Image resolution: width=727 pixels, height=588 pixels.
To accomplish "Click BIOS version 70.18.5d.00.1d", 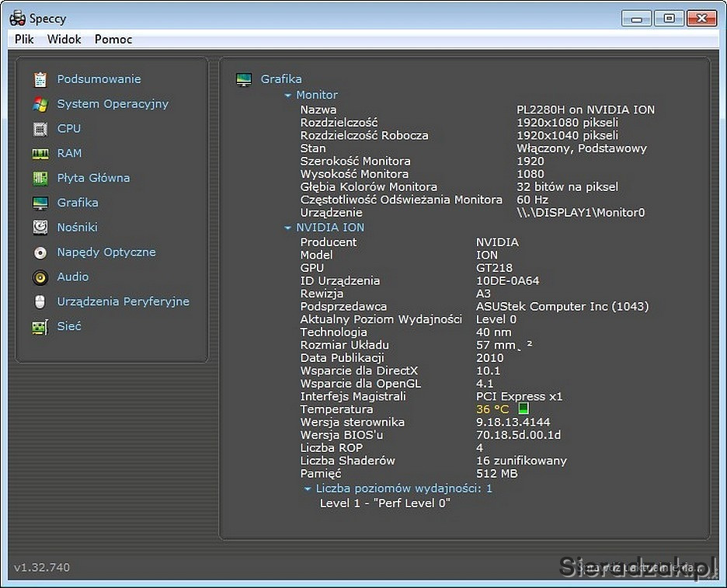I will click(518, 436).
